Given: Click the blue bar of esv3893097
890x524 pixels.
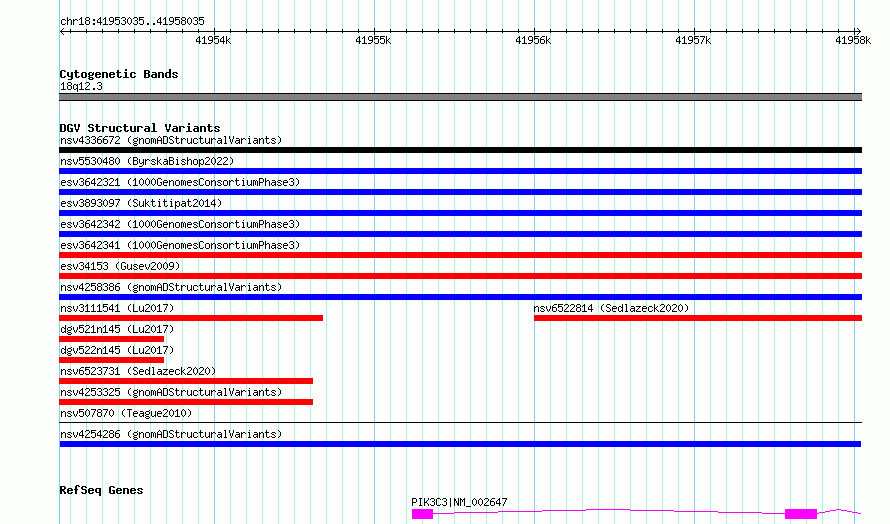Looking at the screenshot, I should point(460,213).
